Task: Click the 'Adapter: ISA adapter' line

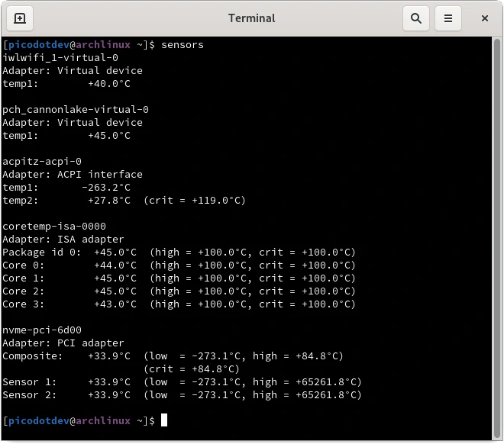Action: point(63,239)
